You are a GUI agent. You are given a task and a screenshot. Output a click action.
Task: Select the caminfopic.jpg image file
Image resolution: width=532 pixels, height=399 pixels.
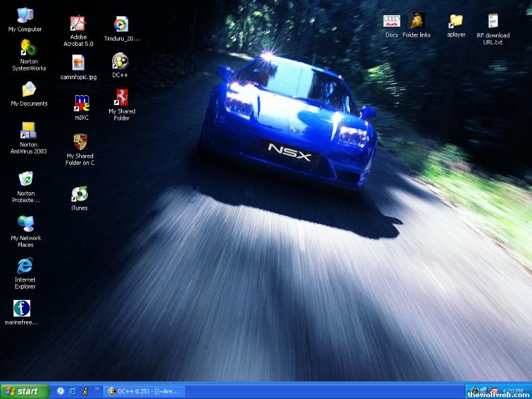pos(78,63)
